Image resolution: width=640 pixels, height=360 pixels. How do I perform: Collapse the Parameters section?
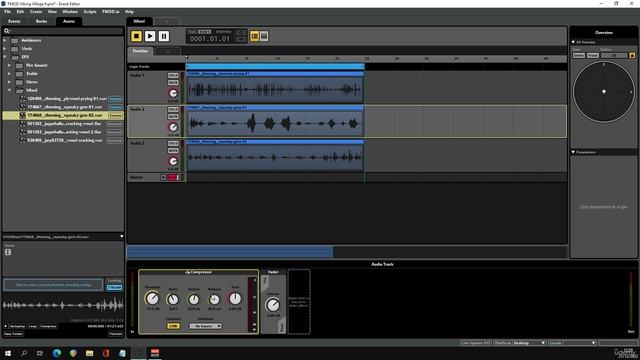(x=573, y=152)
